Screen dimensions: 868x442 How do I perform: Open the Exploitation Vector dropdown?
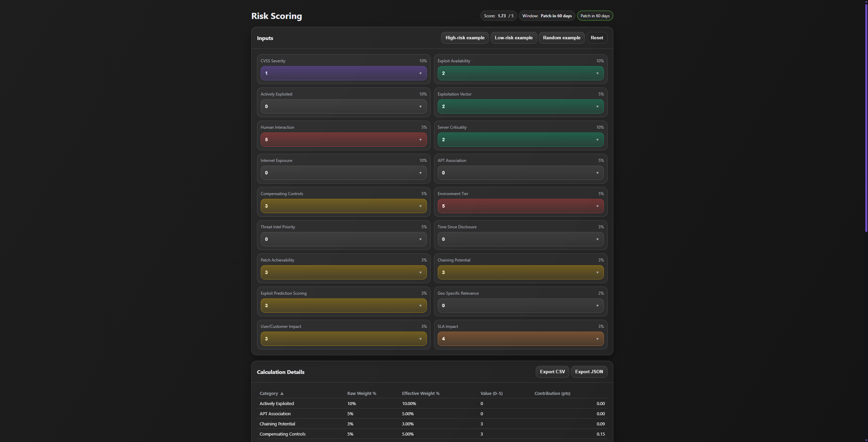coord(520,106)
